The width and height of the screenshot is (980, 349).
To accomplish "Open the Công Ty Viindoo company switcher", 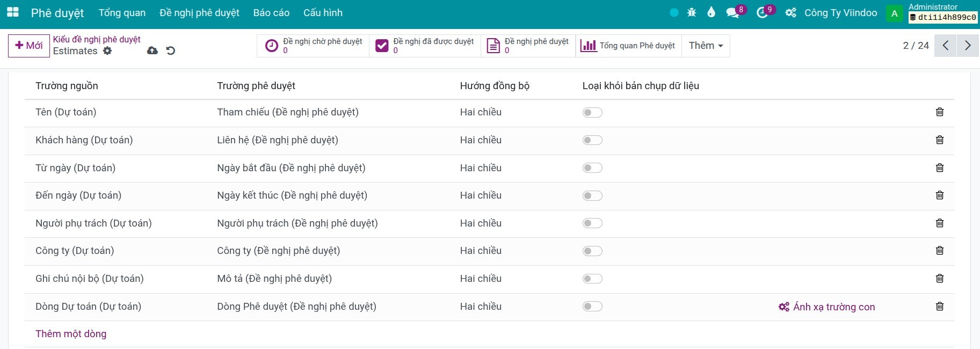I will click(x=840, y=13).
